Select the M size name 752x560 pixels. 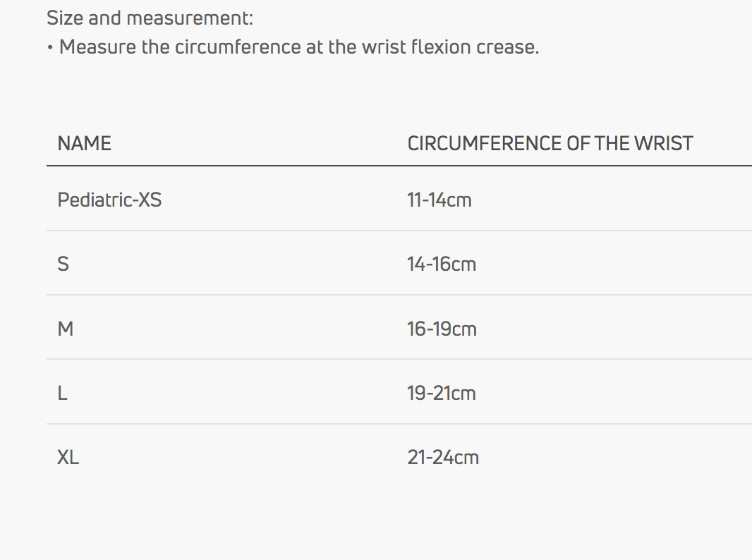tap(65, 329)
